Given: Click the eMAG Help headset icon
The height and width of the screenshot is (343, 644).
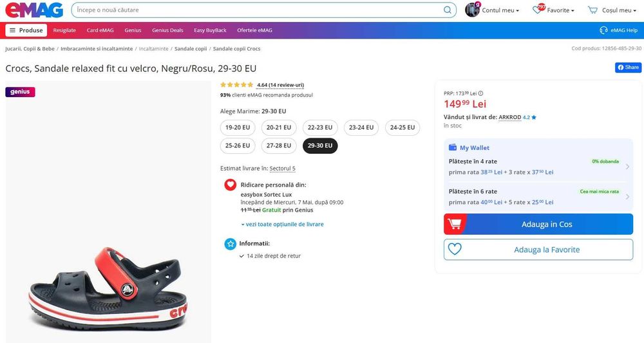Looking at the screenshot, I should pyautogui.click(x=603, y=30).
